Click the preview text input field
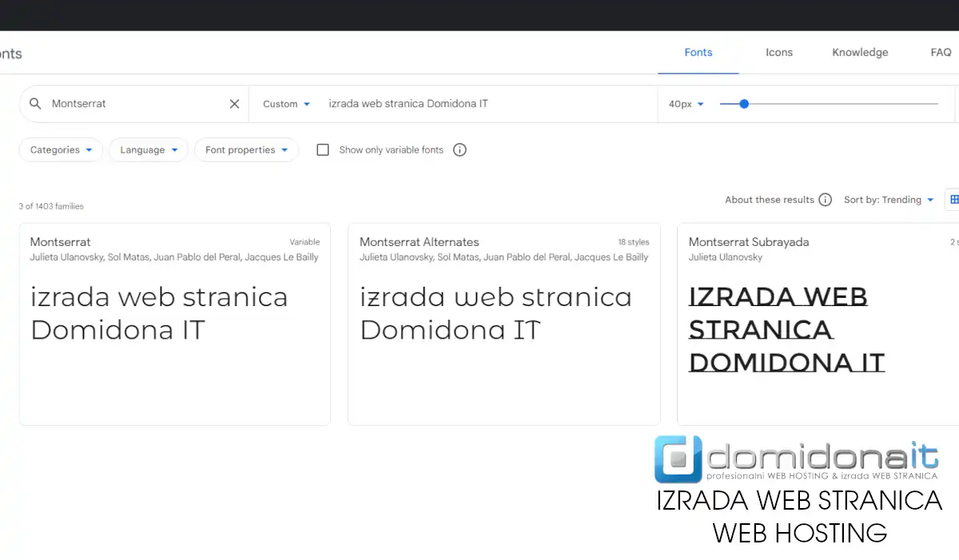 coord(487,104)
